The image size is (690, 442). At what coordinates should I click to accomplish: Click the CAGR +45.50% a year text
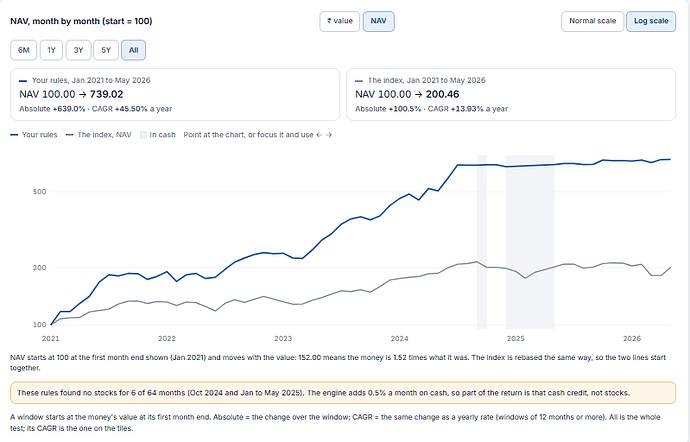tap(132, 109)
